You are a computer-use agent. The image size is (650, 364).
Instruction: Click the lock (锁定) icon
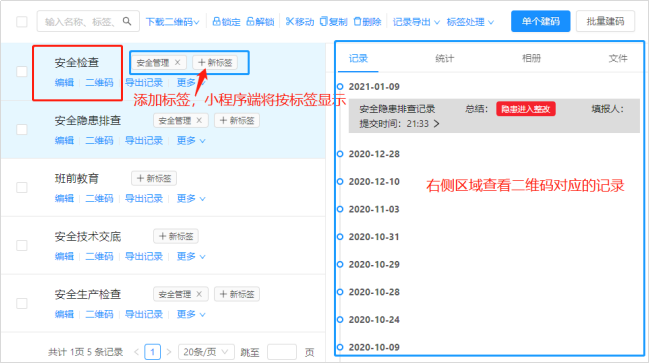pyautogui.click(x=216, y=21)
